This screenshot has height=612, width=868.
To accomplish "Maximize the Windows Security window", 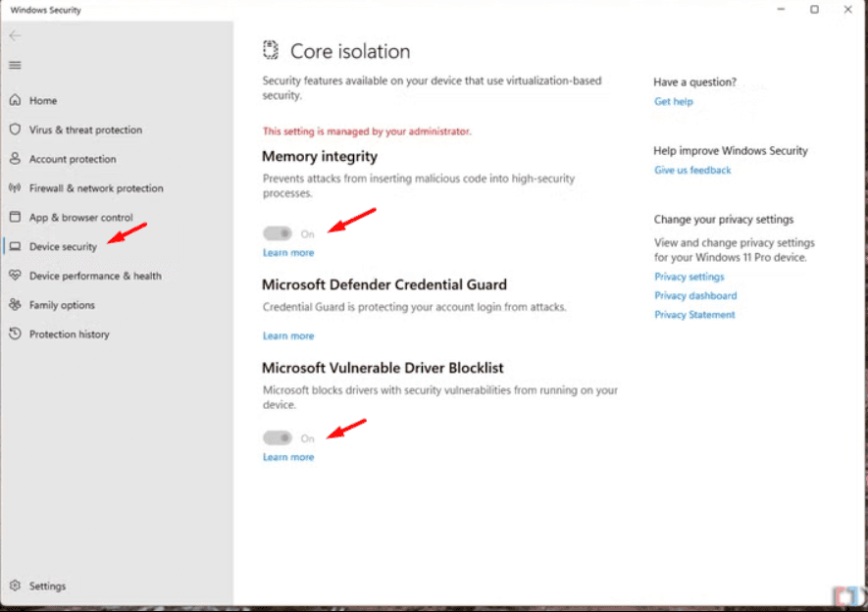I will coord(814,10).
